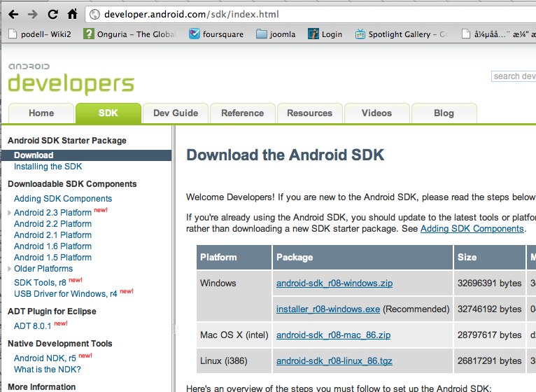Image resolution: width=536 pixels, height=392 pixels.
Task: Click the 26817291 bytes cell
Action: (x=490, y=361)
